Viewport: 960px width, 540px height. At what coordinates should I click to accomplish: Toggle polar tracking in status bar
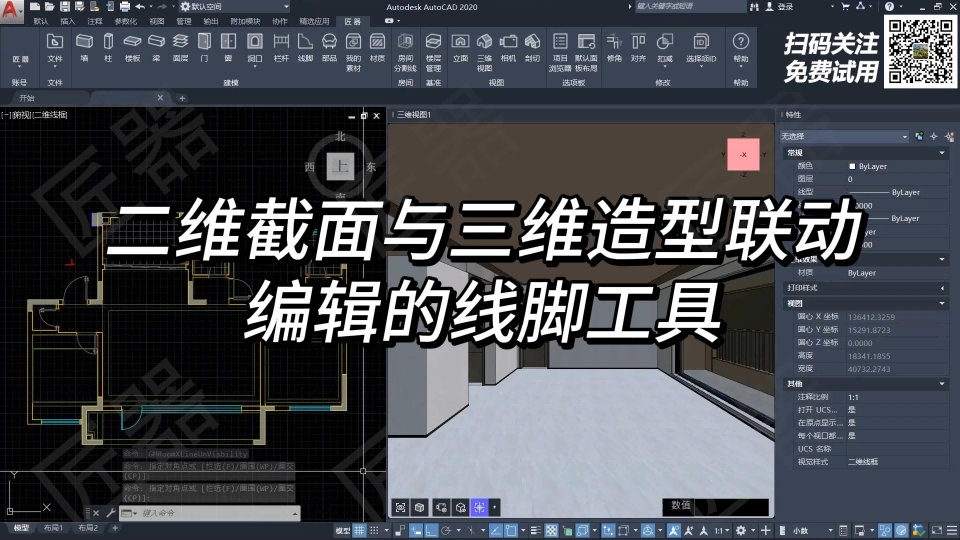[x=446, y=530]
